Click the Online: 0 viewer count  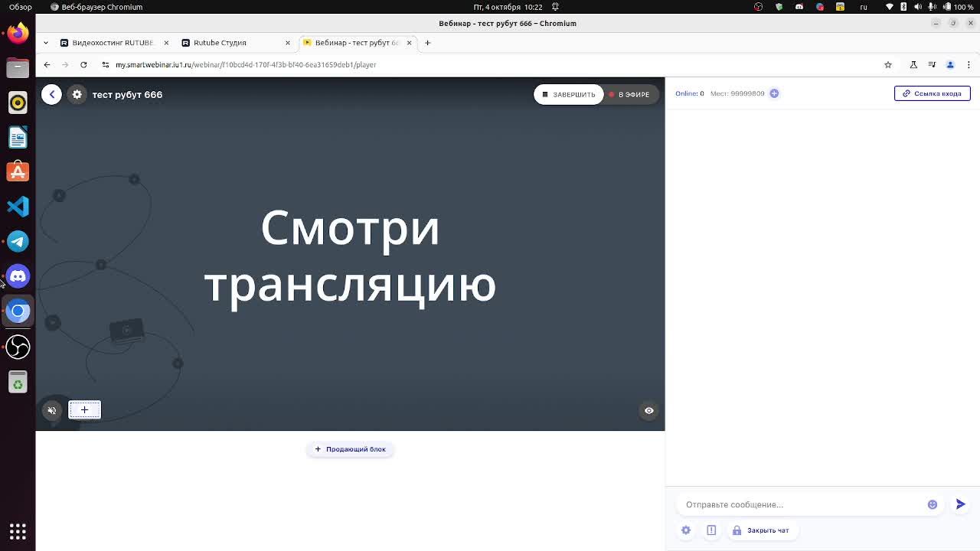[690, 93]
